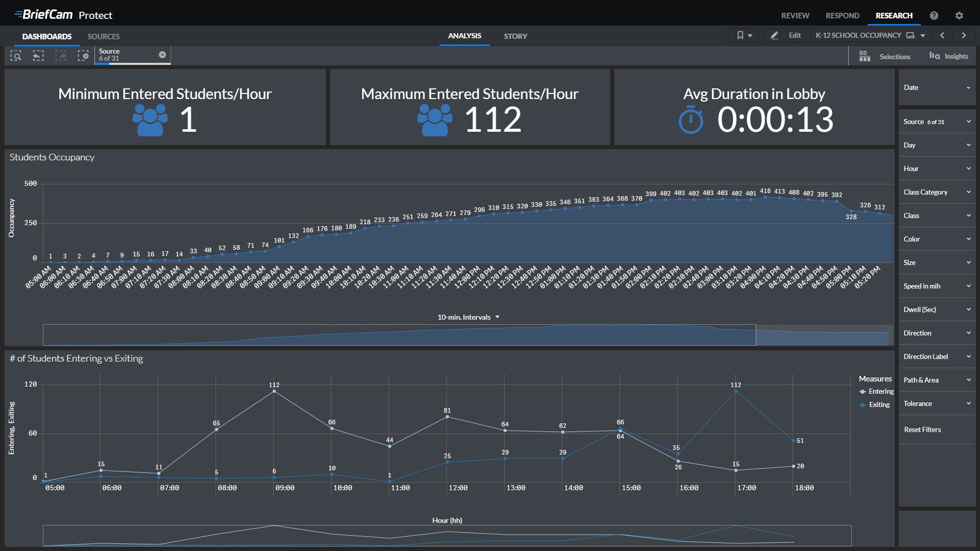980x551 pixels.
Task: Remove the Source selection with the X icon
Action: (x=162, y=55)
